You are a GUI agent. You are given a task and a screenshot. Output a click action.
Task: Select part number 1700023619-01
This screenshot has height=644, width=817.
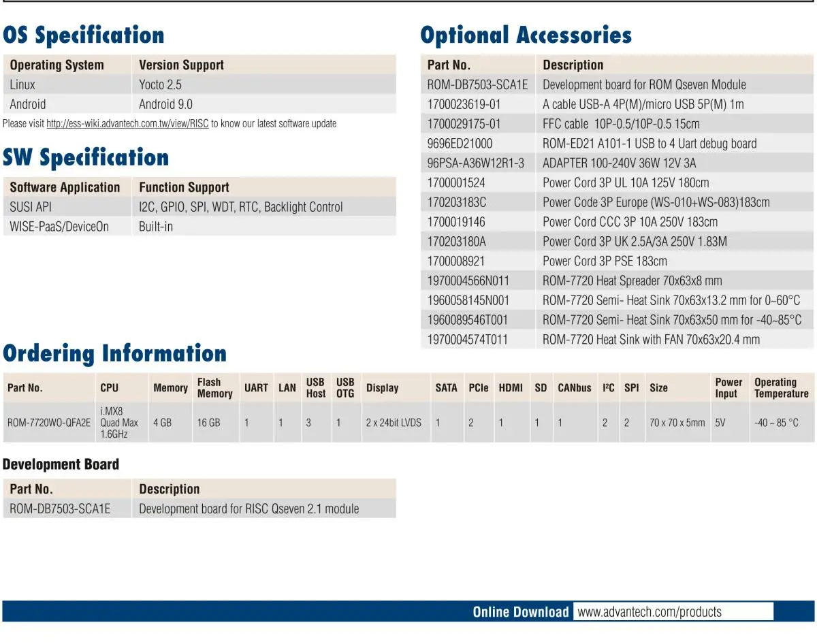click(464, 104)
